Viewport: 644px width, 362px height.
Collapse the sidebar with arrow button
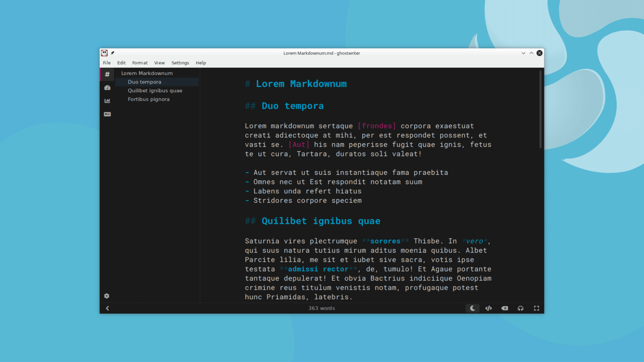pyautogui.click(x=107, y=308)
